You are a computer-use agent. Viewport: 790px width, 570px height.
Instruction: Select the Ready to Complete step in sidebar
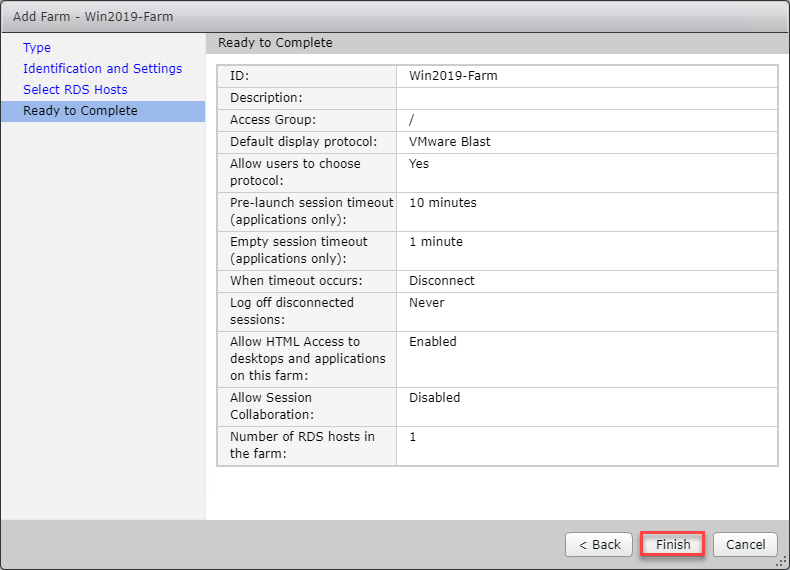point(80,110)
